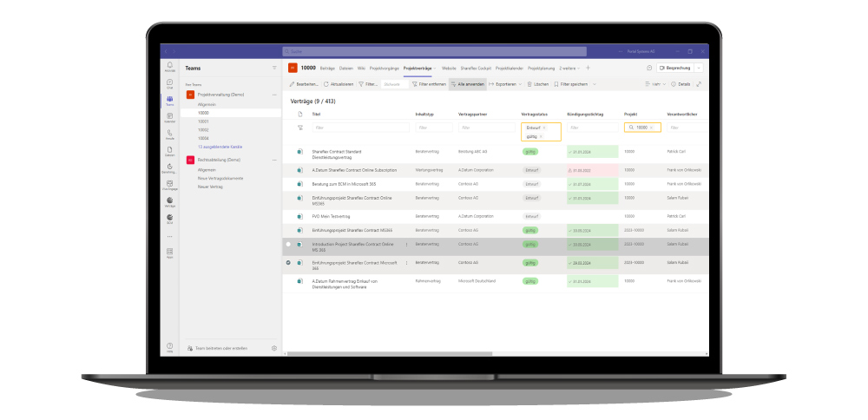Click the Anrufe phone icon

coord(169,134)
